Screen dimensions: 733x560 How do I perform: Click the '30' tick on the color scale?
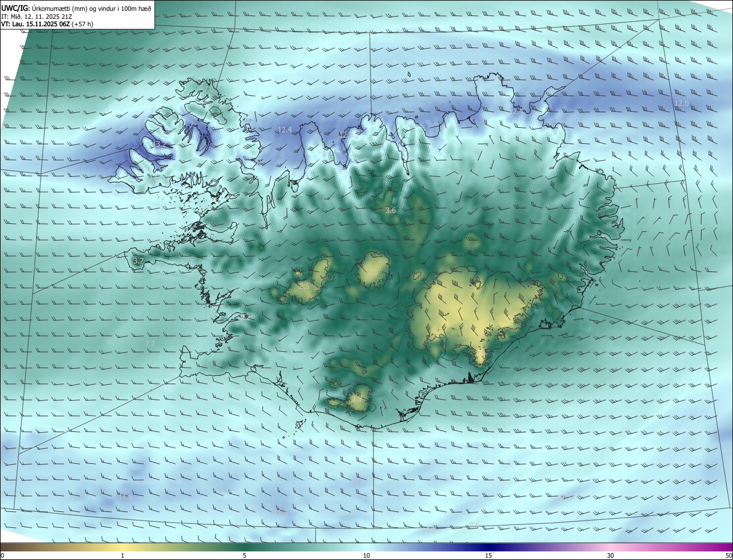click(x=610, y=556)
